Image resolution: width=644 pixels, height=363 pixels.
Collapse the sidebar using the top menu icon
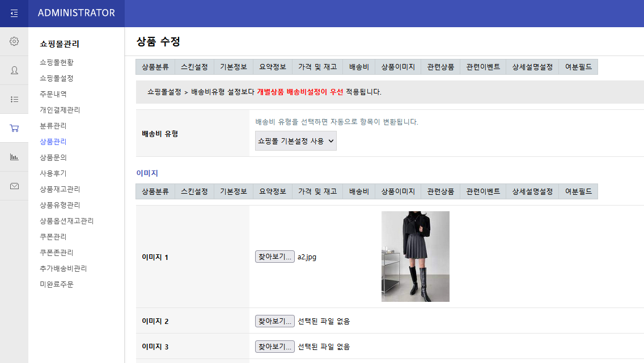click(14, 13)
